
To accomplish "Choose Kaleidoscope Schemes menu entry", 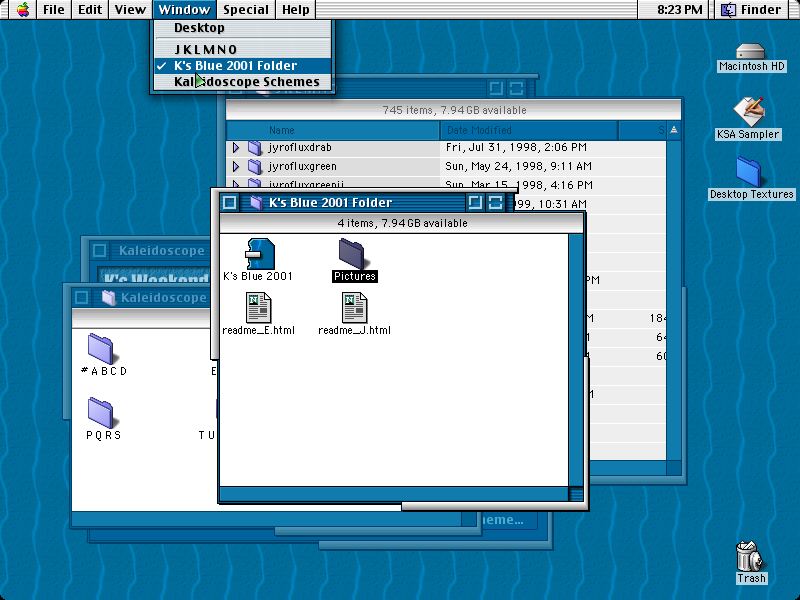I will [243, 82].
